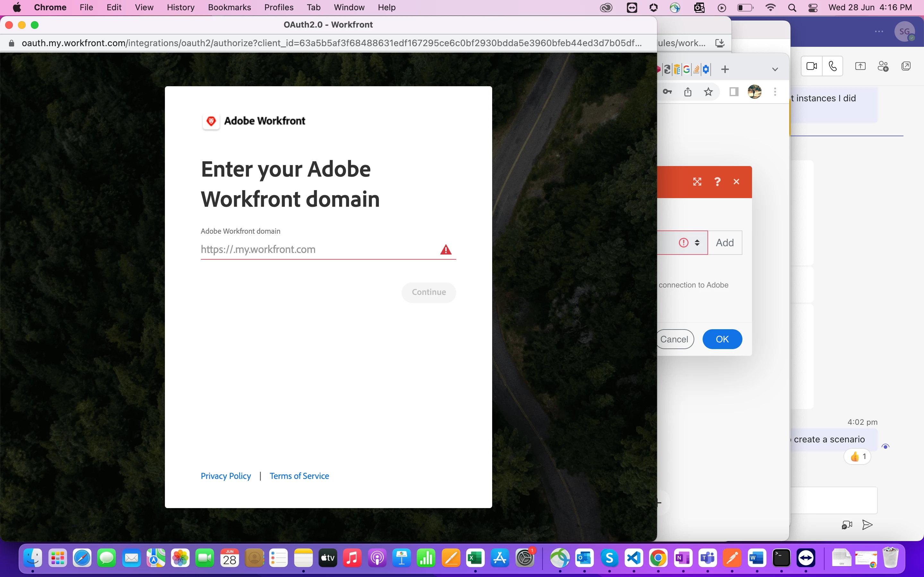Click the connection dropdown stepper arrows
This screenshot has height=577, width=924.
point(697,243)
